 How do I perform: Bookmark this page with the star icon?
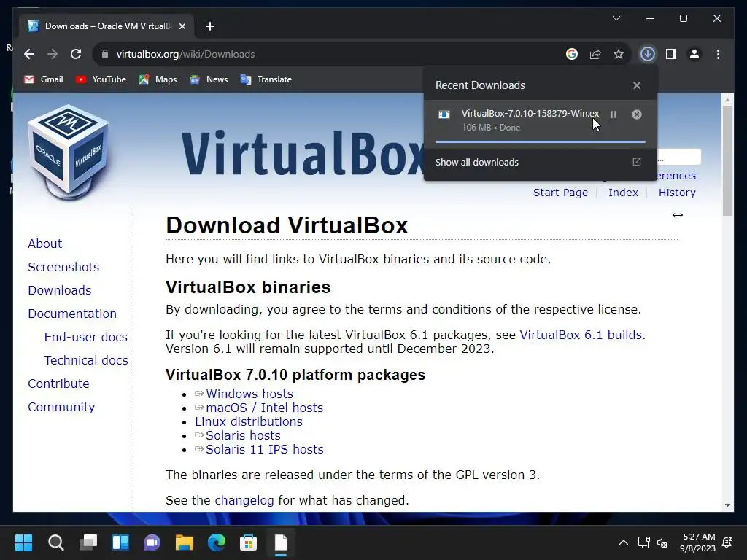(x=619, y=54)
